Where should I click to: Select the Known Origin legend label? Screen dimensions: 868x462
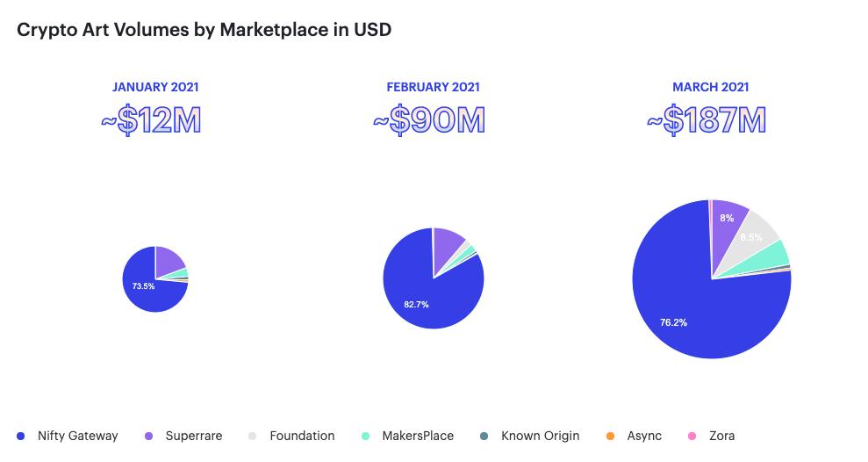[x=540, y=436]
